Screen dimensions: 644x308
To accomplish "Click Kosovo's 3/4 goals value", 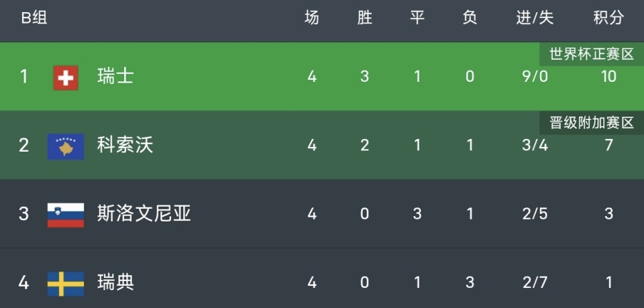I will click(535, 145).
